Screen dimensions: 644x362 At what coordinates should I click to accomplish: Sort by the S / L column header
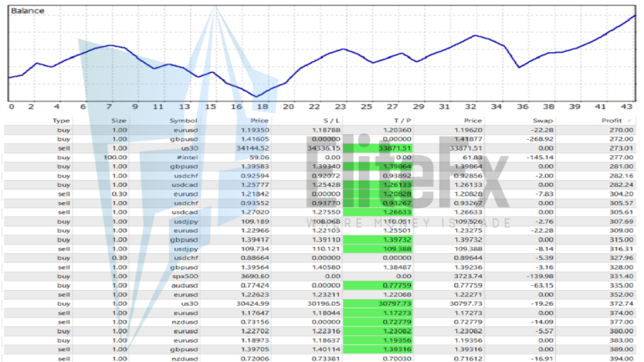pos(331,121)
